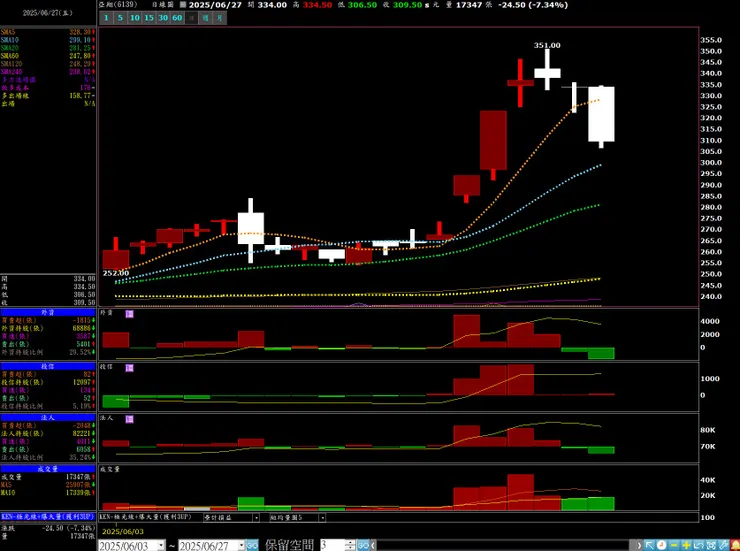The image size is (740, 551).
Task: Click the 外資持股(張) value 68886
Action: point(82,328)
